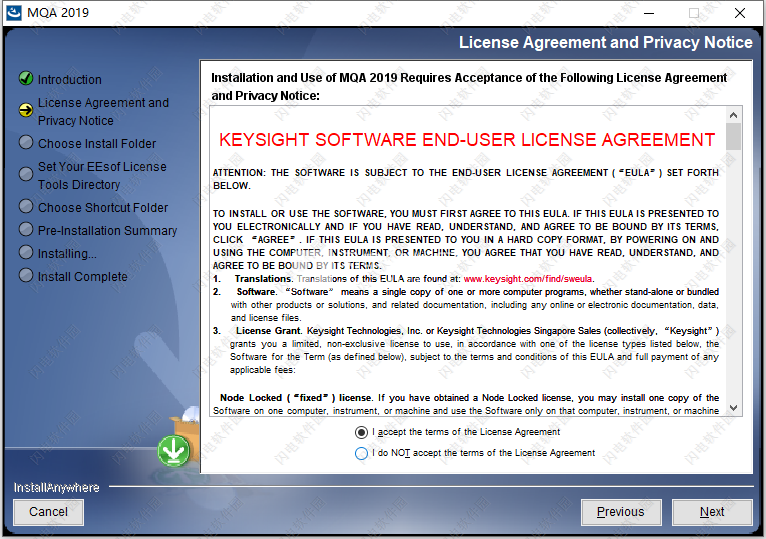
Task: Click the 'Node Locked ("fixed") license' paragraph
Action: tap(466, 404)
